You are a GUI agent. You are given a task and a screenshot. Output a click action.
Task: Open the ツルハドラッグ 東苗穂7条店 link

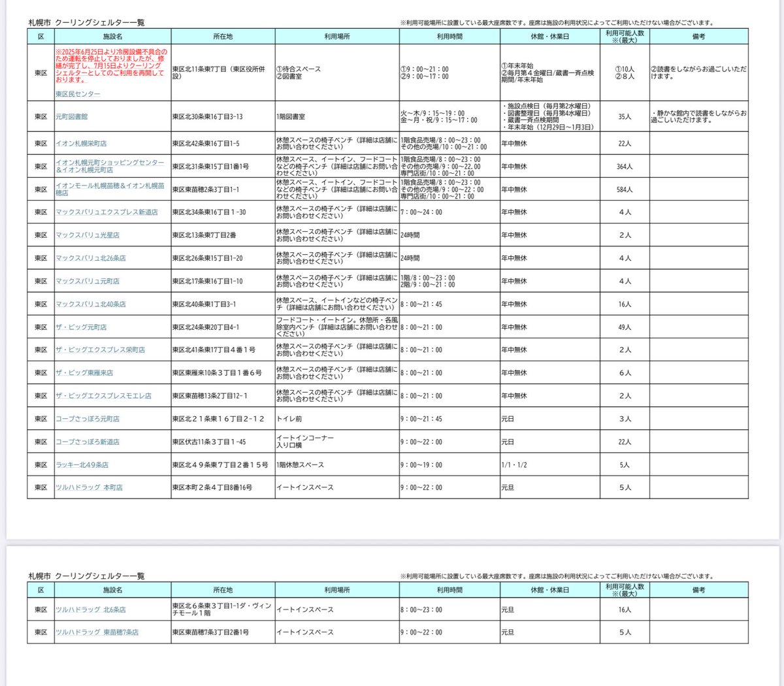97,632
